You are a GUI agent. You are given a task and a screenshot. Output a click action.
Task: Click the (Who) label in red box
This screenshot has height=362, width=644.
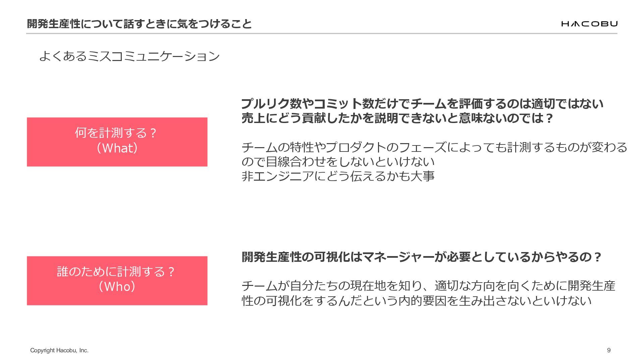click(x=117, y=287)
